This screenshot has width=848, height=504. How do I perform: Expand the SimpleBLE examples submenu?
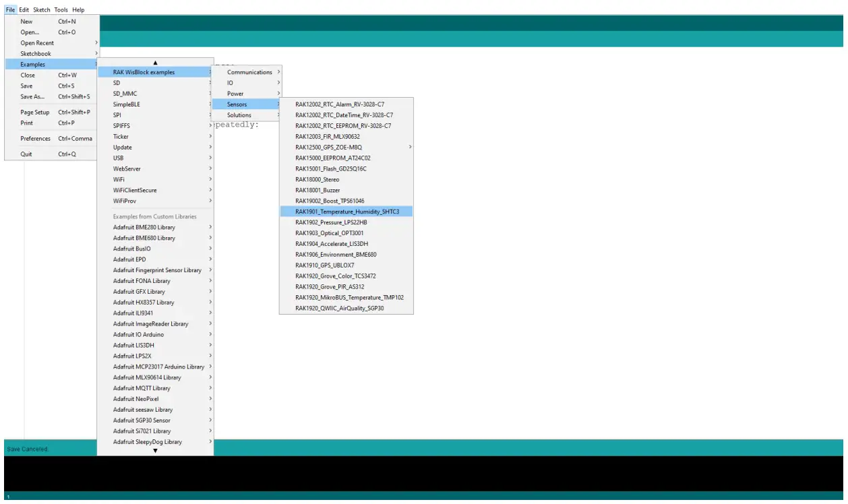(156, 104)
